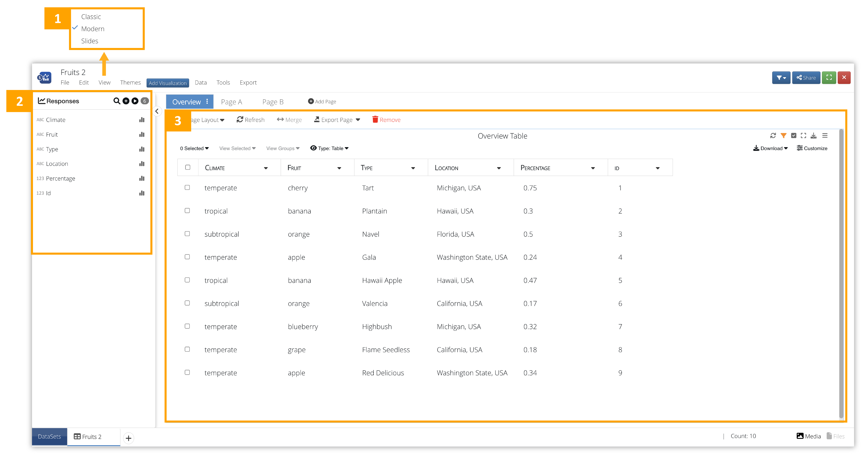Open the Edit menu
The width and height of the screenshot is (868, 472).
(x=84, y=83)
